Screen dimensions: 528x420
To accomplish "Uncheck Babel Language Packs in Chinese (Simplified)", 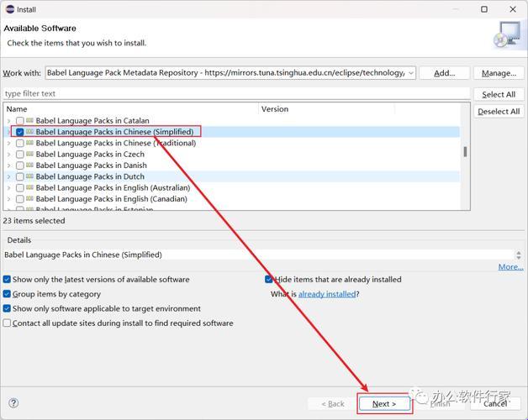I will [19, 132].
